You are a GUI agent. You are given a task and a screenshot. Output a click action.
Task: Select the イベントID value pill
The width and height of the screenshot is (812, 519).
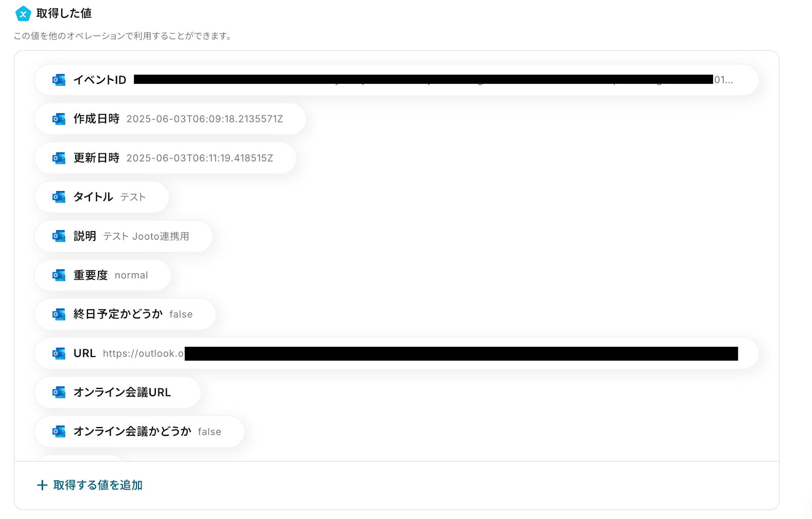(396, 80)
